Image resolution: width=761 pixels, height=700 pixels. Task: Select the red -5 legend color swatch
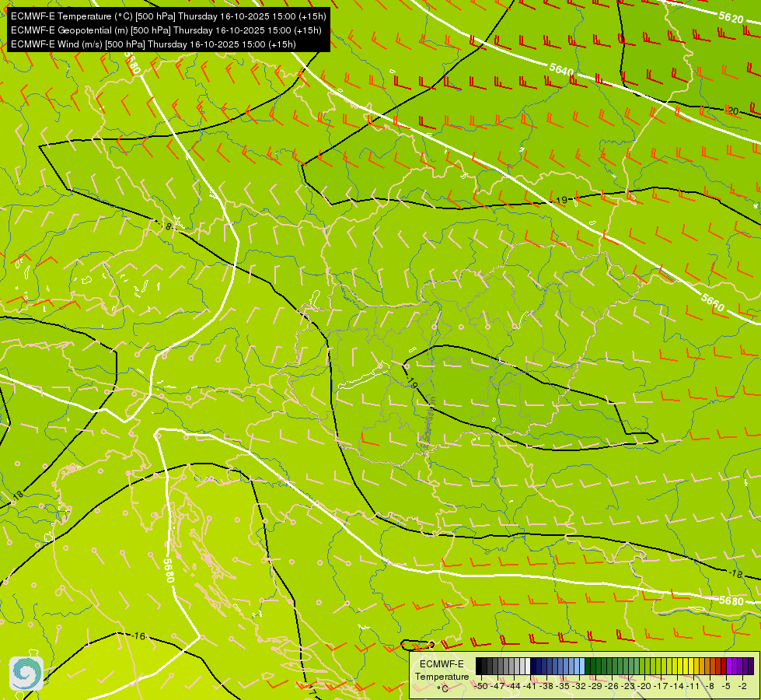point(724,666)
